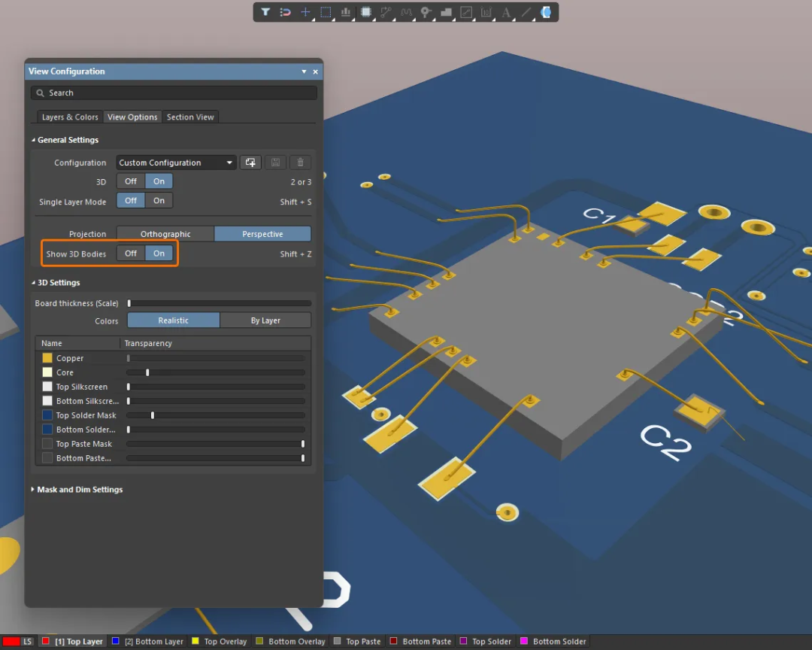812x650 pixels.
Task: Turn 3D mode Off
Action: pos(131,181)
